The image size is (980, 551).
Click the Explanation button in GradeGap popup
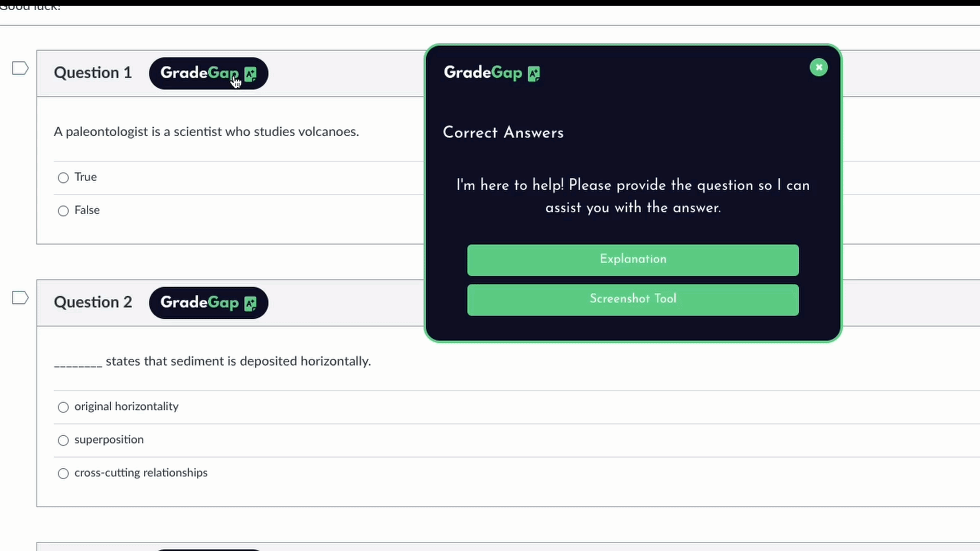pos(633,259)
